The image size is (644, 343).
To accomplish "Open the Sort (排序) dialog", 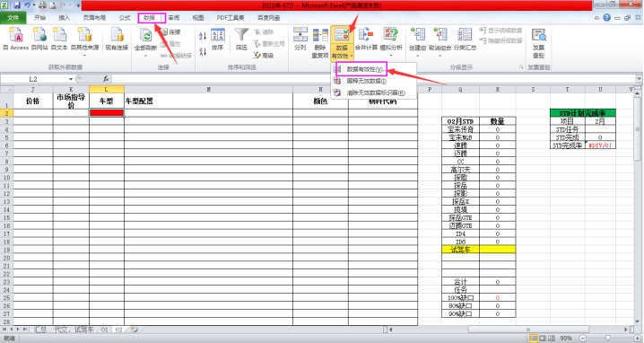I will [217, 40].
